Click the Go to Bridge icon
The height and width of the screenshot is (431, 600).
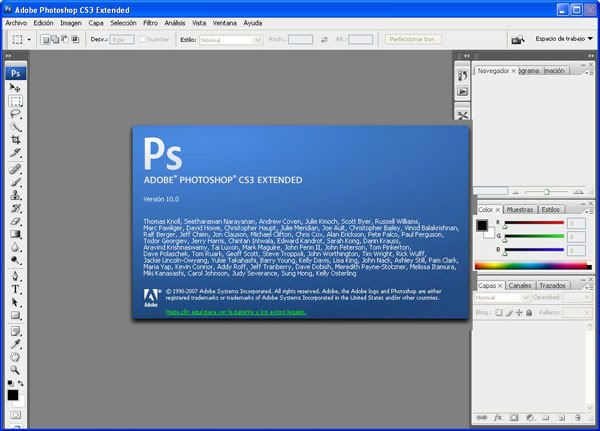[518, 39]
